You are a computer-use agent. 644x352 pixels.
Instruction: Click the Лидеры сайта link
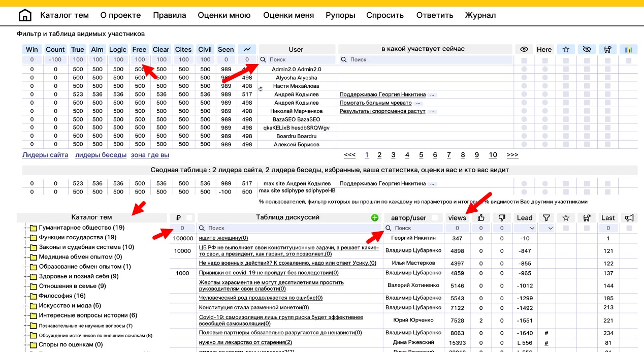(x=45, y=155)
